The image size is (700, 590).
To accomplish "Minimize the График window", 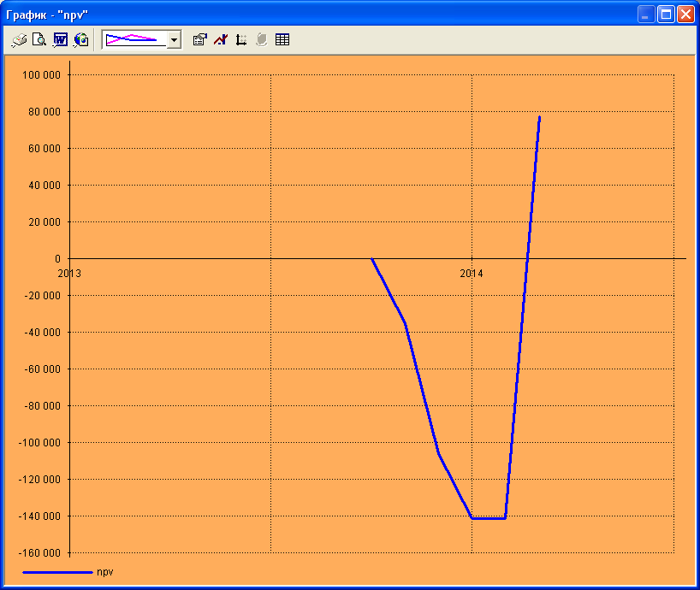I will point(645,15).
